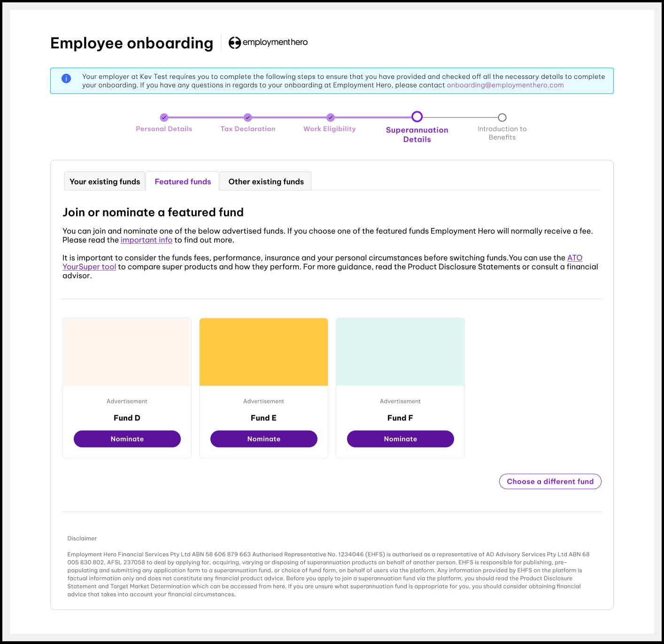Nominate Fund F
This screenshot has height=644, width=664.
[x=400, y=439]
